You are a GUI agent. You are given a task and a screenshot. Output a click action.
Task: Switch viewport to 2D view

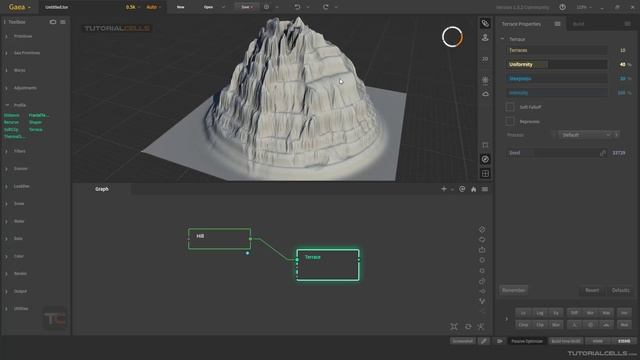pyautogui.click(x=485, y=59)
